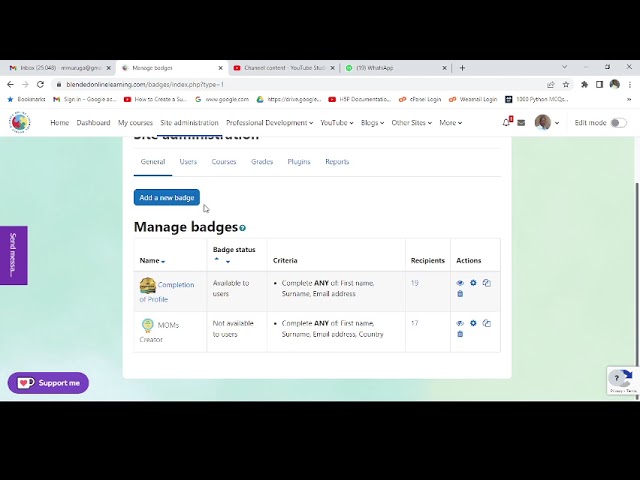Sort by Name column
The height and width of the screenshot is (480, 640).
pos(152,260)
